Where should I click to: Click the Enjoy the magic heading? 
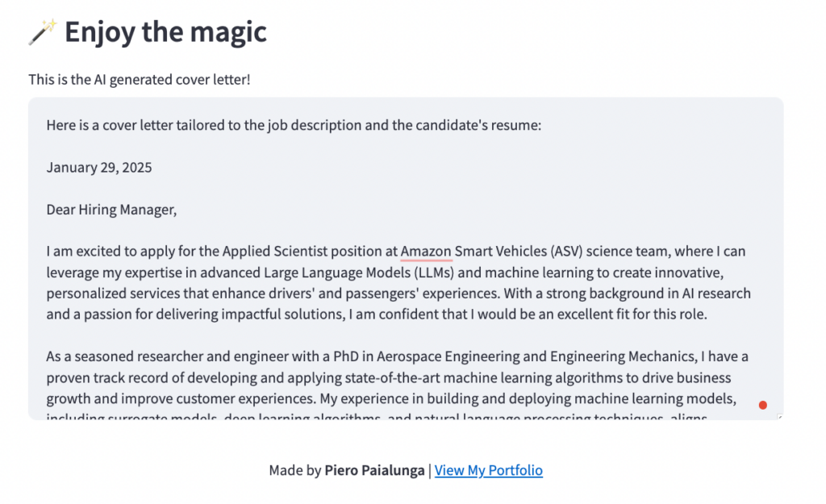coord(165,32)
